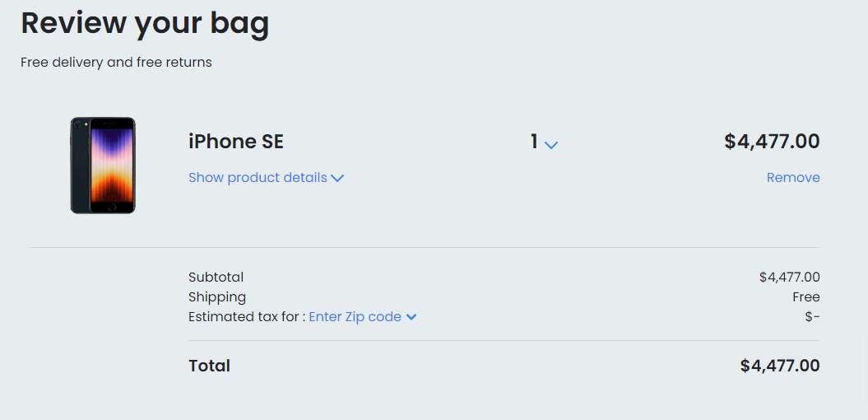Screen dimensions: 868x420
Task: Click the Shipping label
Action: point(217,297)
